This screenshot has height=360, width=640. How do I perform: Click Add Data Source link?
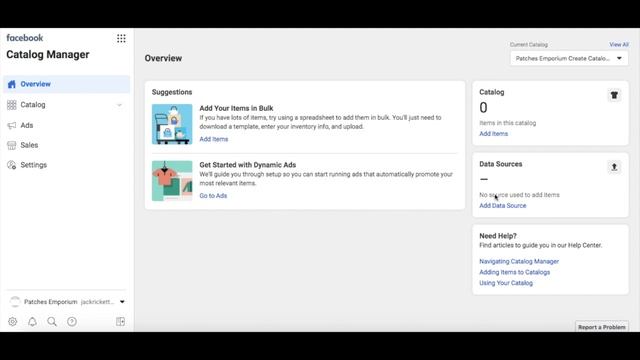[502, 206]
